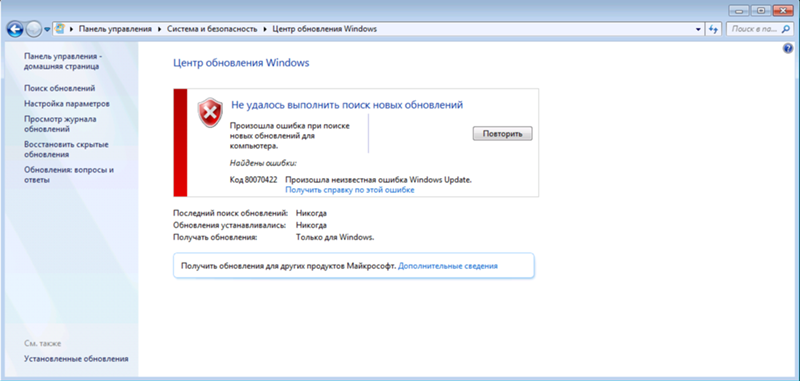Click 'Только для Windows.' value text
Viewport: 800px width, 381px height.
click(335, 238)
